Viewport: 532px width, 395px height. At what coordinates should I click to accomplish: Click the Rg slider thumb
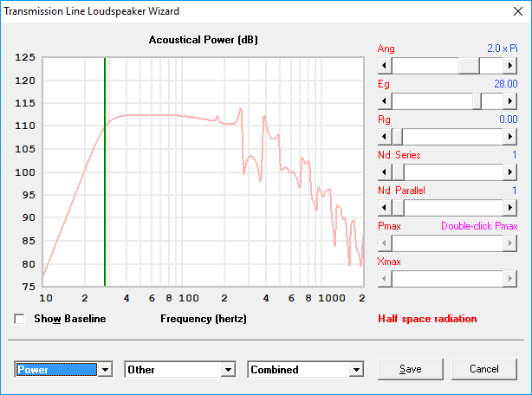pyautogui.click(x=398, y=137)
